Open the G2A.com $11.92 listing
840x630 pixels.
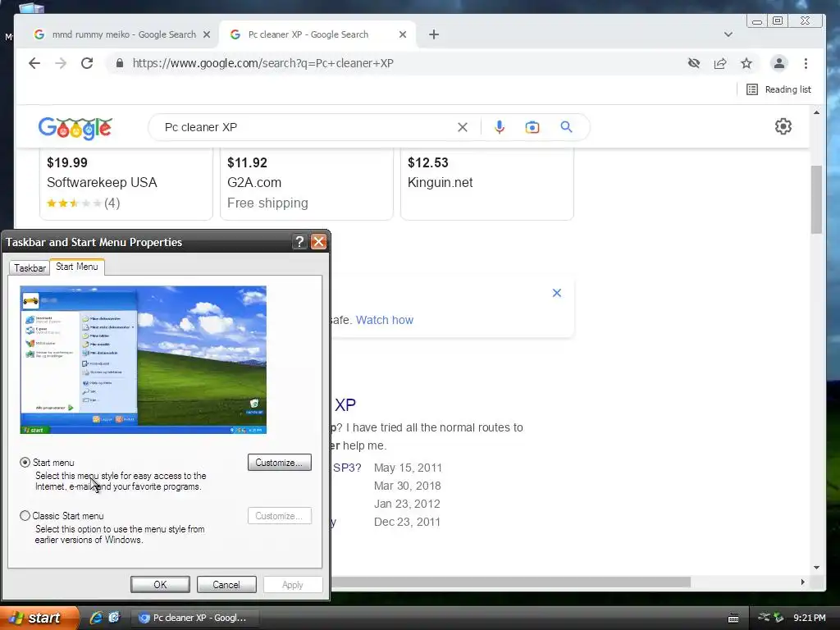307,182
